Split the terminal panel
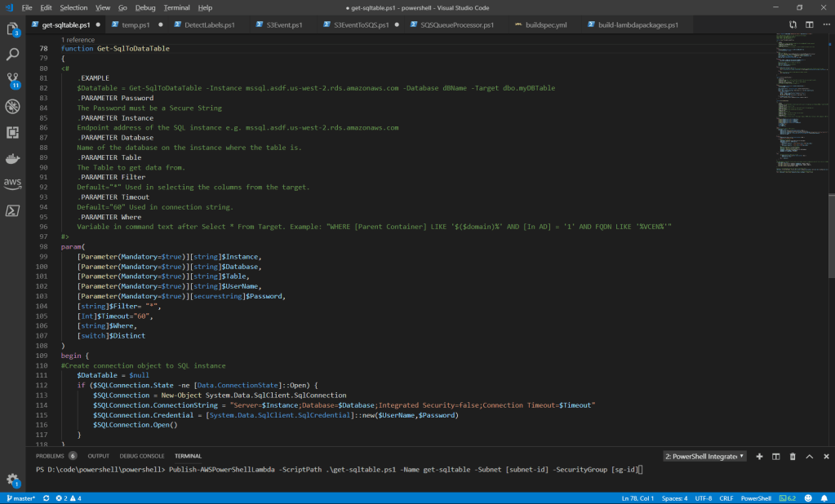 pyautogui.click(x=776, y=456)
